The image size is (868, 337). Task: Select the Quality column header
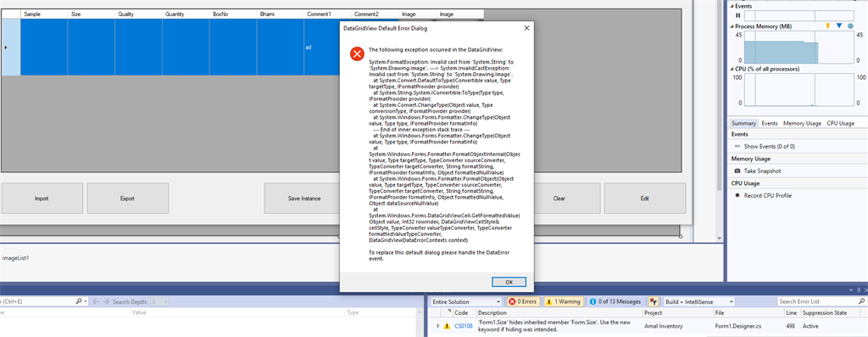coord(139,14)
